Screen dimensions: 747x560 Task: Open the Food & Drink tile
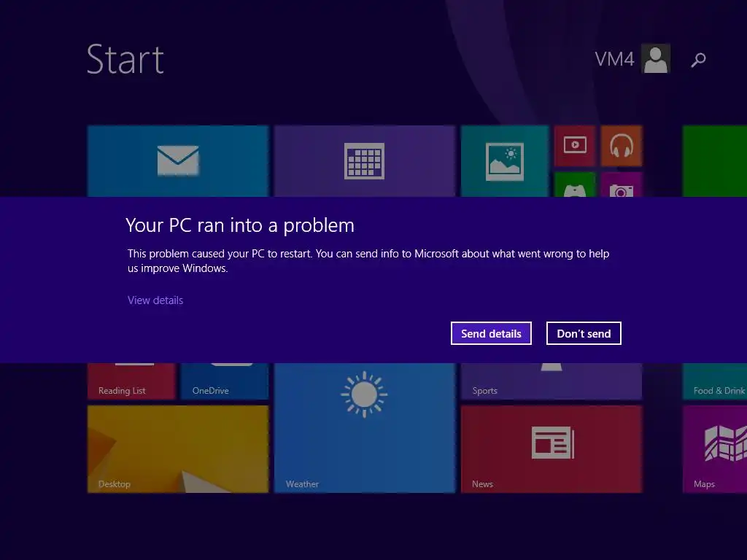pos(715,381)
